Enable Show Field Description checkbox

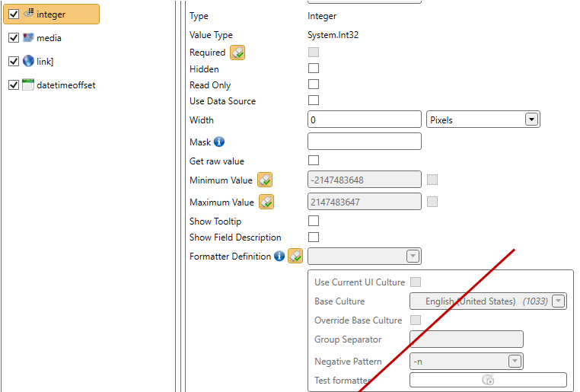[314, 237]
